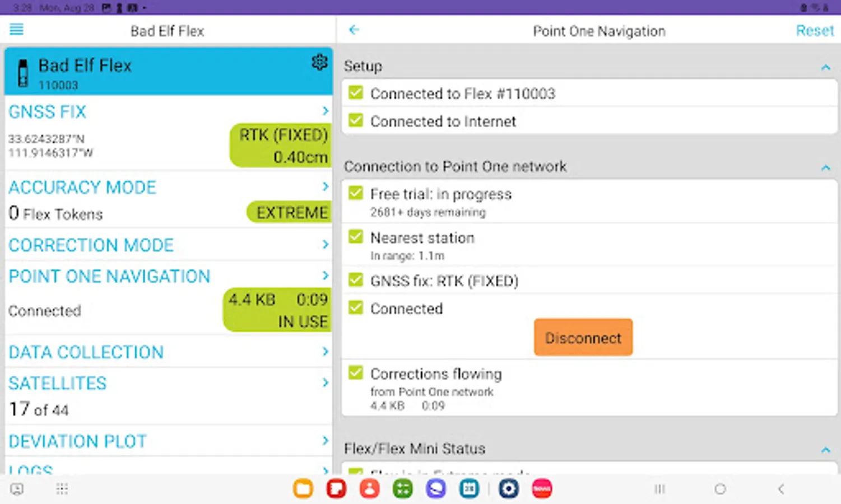
Task: Tap the Bad Elf Flex device header
Action: [x=168, y=71]
